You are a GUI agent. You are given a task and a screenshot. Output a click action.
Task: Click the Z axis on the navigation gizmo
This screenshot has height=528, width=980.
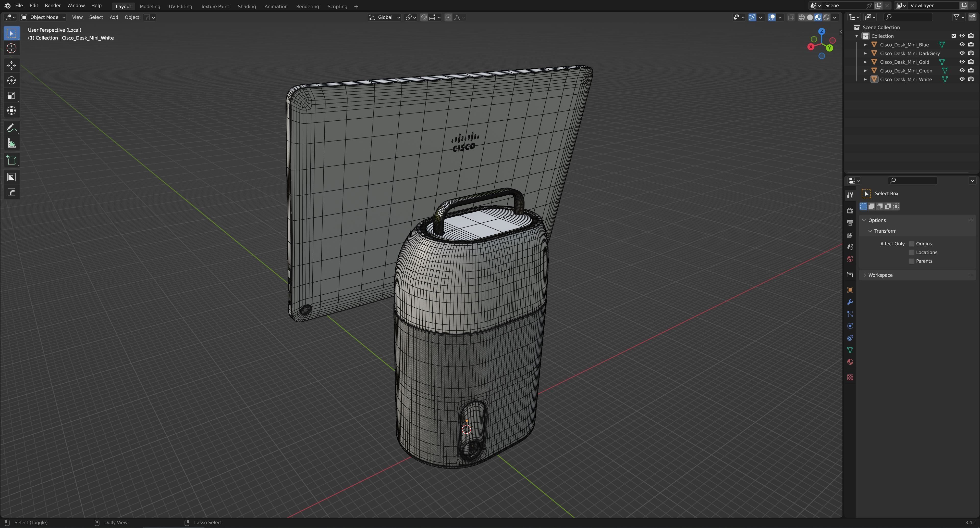pyautogui.click(x=822, y=32)
